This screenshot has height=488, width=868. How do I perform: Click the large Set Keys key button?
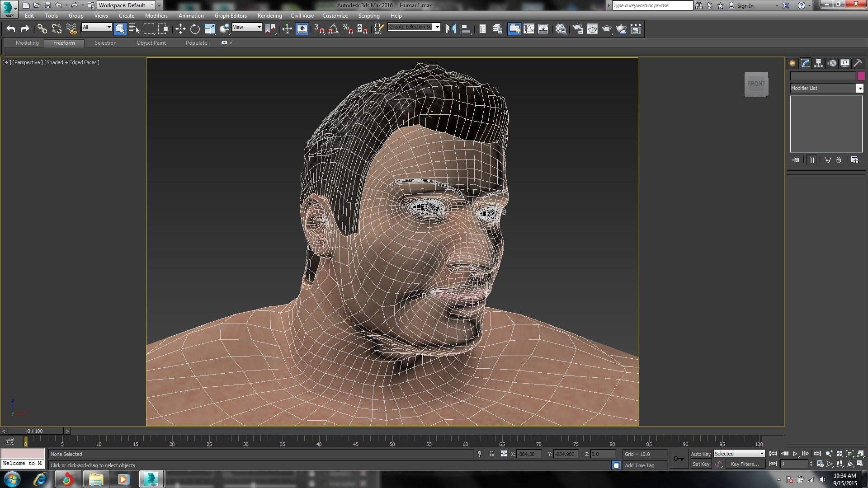[679, 459]
